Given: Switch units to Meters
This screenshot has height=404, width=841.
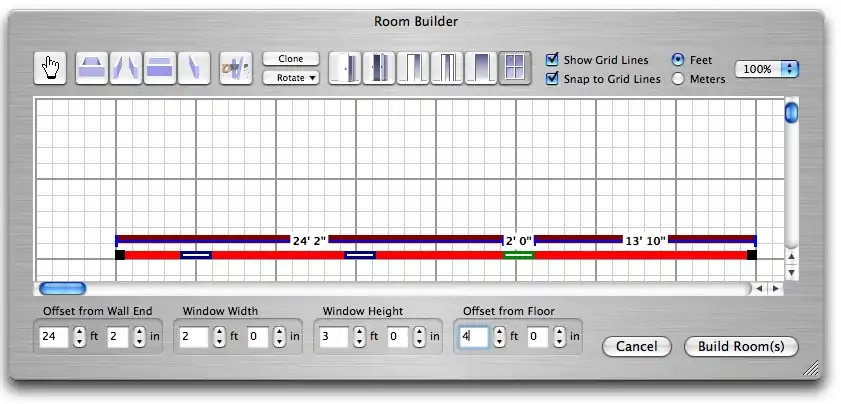Looking at the screenshot, I should [x=679, y=79].
